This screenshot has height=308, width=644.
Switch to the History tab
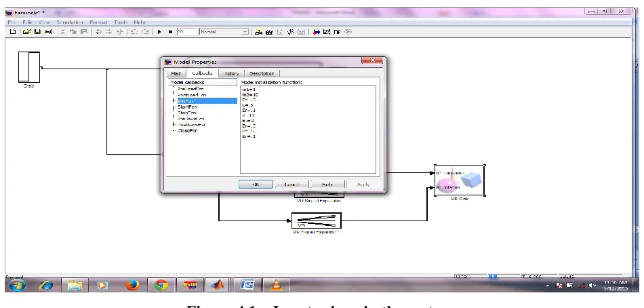click(231, 73)
